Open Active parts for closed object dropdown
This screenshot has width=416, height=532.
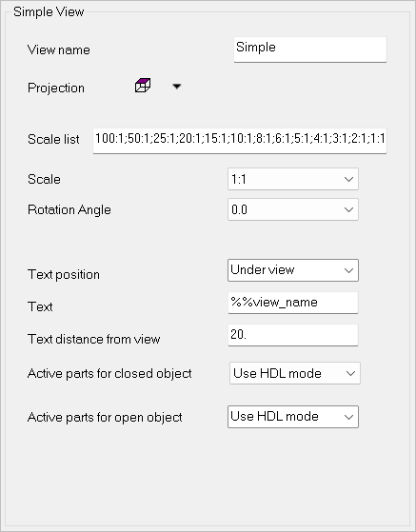coord(295,373)
